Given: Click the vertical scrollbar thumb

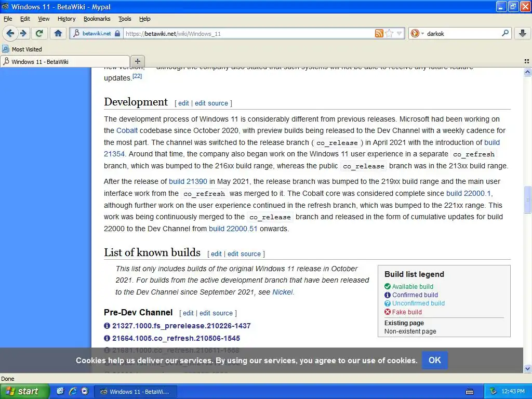Looking at the screenshot, I should tap(527, 199).
